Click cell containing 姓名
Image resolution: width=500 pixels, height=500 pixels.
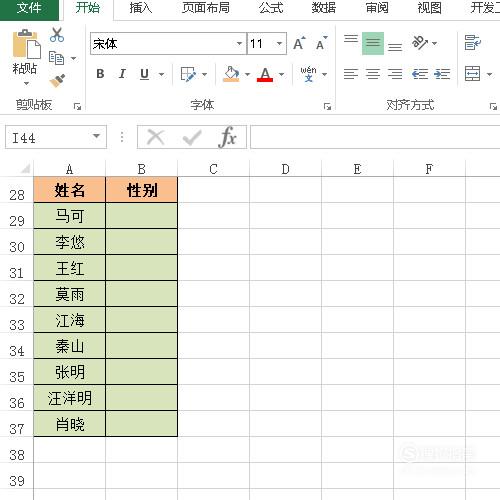(x=69, y=190)
